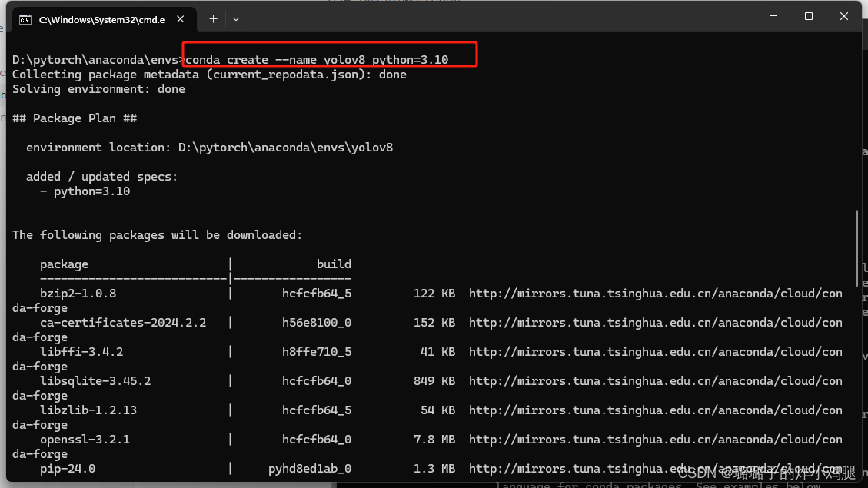The height and width of the screenshot is (488, 868).
Task: Click the 'Solving environment: done' line
Action: (98, 89)
